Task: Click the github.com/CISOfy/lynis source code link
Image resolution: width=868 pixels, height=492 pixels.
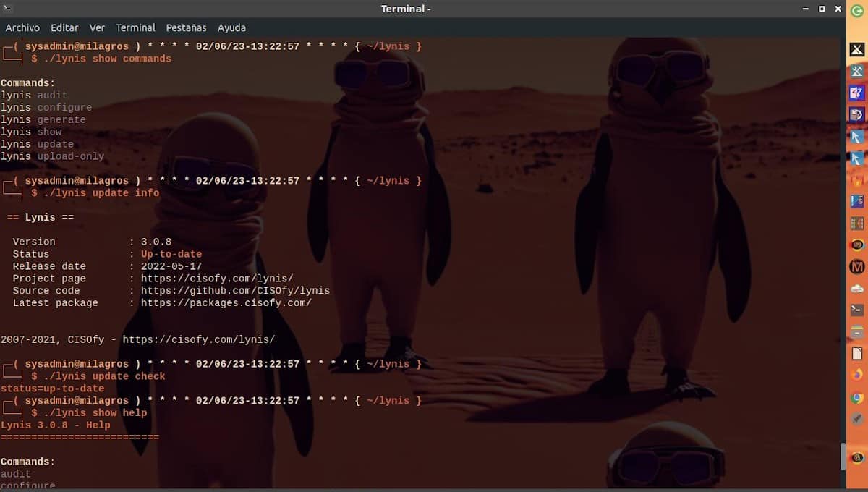Action: (x=235, y=291)
